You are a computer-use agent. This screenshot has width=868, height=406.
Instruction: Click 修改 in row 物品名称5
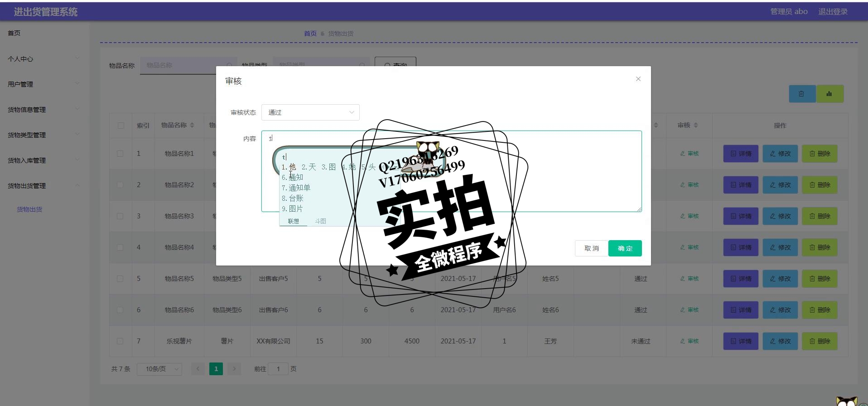[x=780, y=279]
